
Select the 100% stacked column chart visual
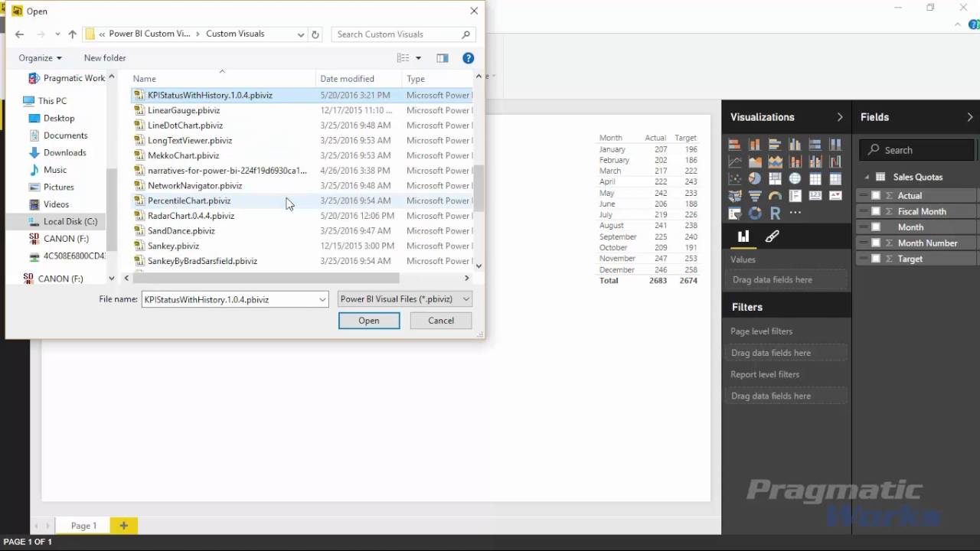835,144
